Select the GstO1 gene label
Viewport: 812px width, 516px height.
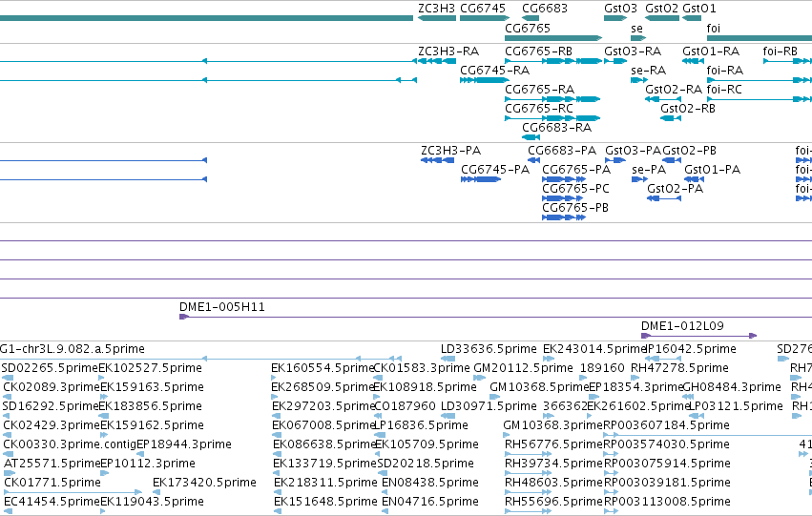pyautogui.click(x=699, y=9)
